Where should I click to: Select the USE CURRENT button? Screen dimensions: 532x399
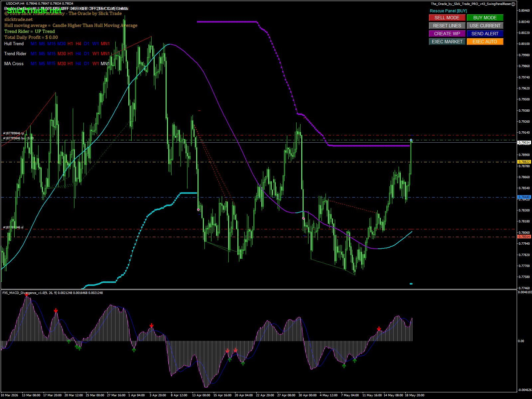coord(485,26)
